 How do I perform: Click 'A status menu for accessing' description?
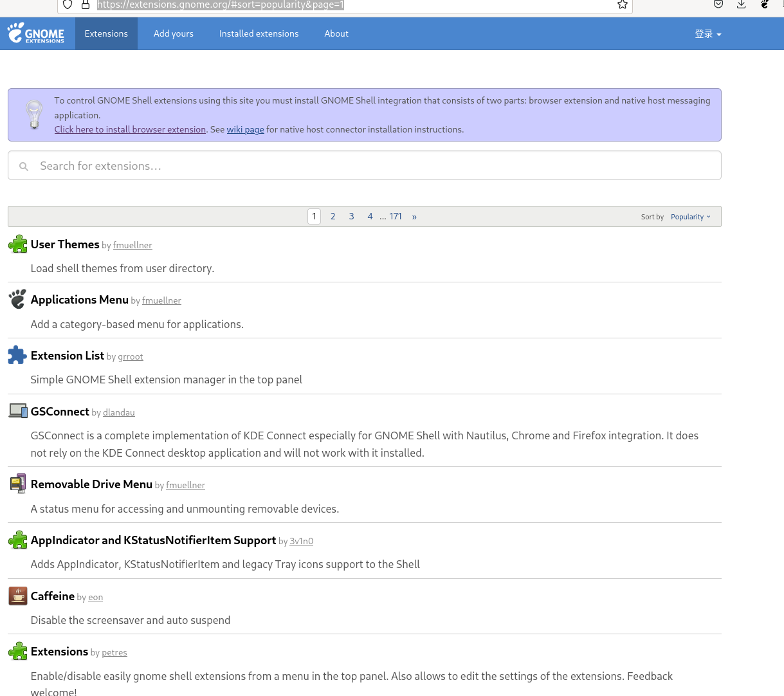pos(185,509)
